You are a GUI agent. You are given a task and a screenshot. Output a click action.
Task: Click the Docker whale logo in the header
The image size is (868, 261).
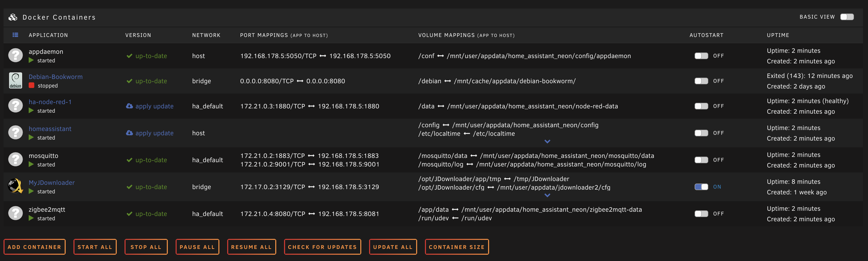[13, 17]
